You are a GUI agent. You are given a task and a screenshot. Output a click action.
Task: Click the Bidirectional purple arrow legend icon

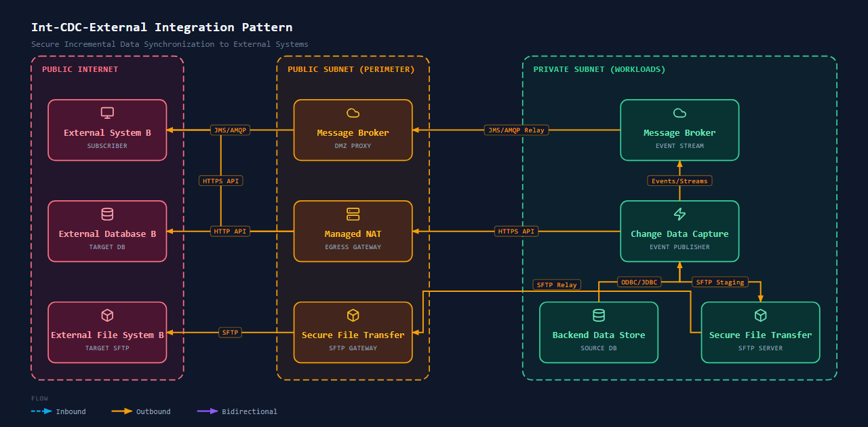[208, 411]
